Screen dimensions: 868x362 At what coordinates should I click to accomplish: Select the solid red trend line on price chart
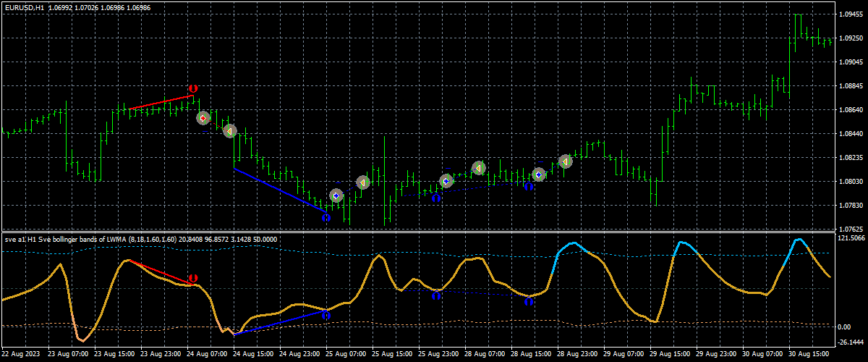click(x=162, y=102)
